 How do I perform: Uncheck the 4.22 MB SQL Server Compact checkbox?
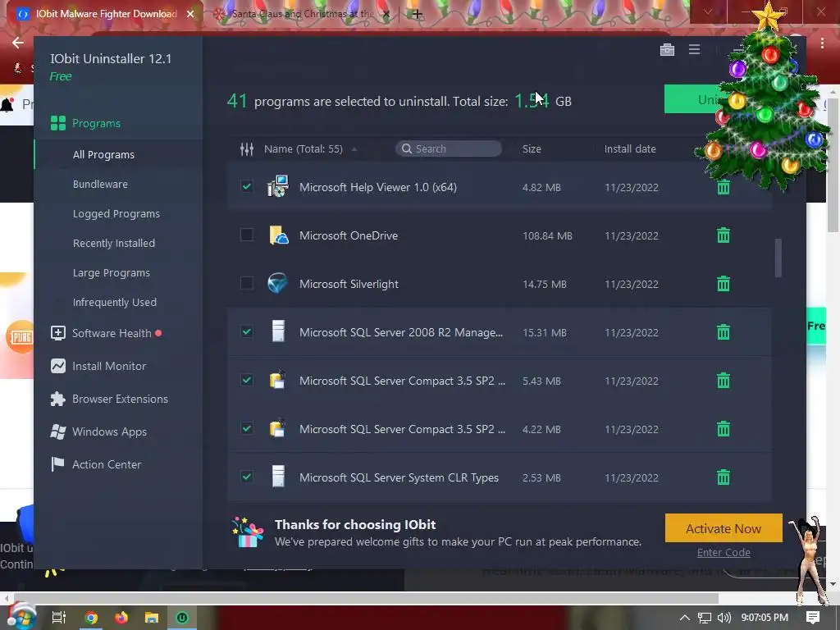click(246, 428)
